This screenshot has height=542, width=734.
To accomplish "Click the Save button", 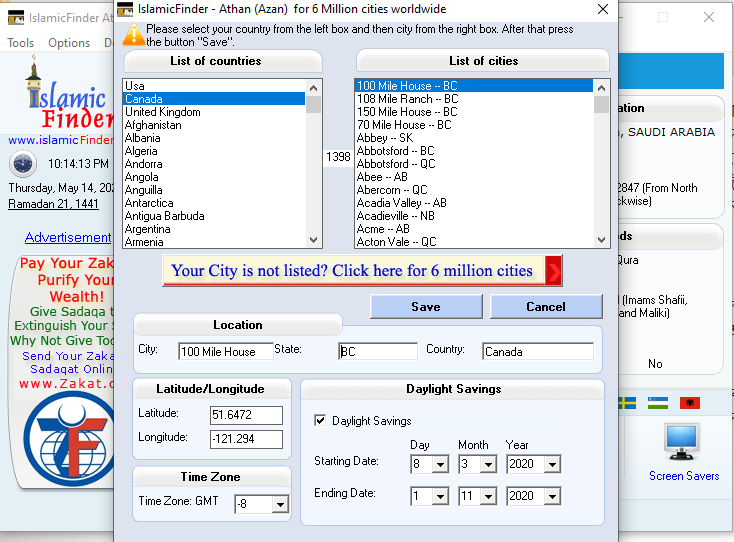I will click(426, 307).
